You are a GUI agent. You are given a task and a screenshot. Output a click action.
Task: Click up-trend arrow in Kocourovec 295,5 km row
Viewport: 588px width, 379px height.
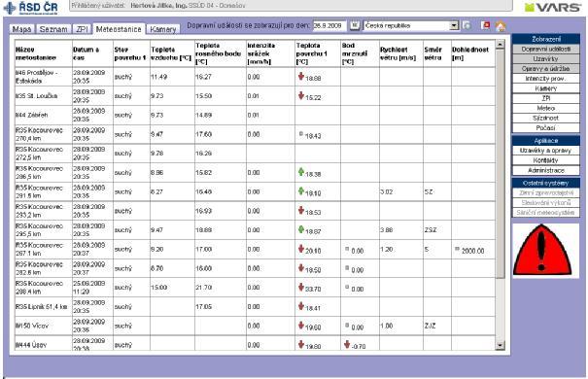[x=300, y=229]
